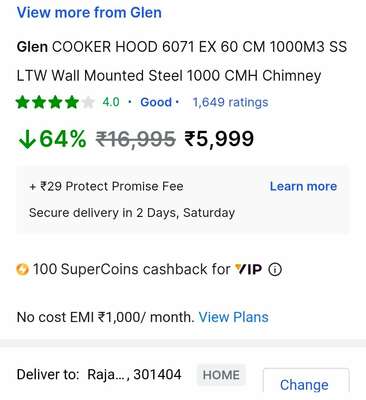366x400 pixels.
Task: Click the SuperCoins gold coin icon
Action: [x=23, y=269]
